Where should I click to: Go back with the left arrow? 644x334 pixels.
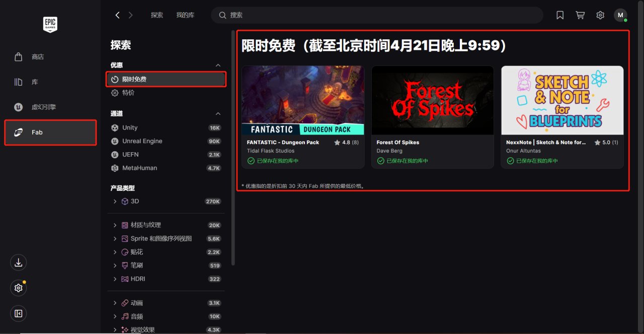[x=117, y=15]
